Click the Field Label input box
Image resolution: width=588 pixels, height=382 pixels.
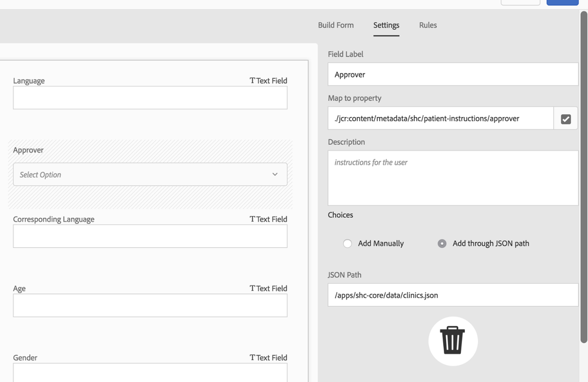(x=453, y=75)
